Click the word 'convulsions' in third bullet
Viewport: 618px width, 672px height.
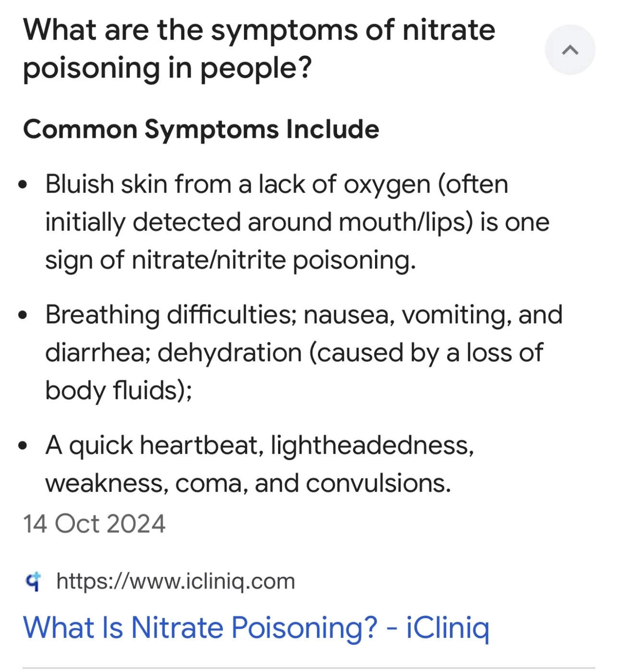coord(378,483)
